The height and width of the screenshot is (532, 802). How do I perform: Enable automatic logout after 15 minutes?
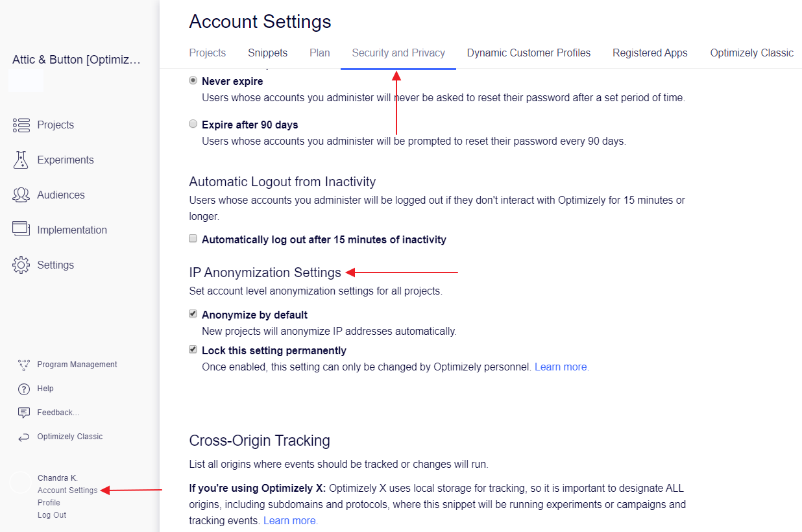pos(193,239)
